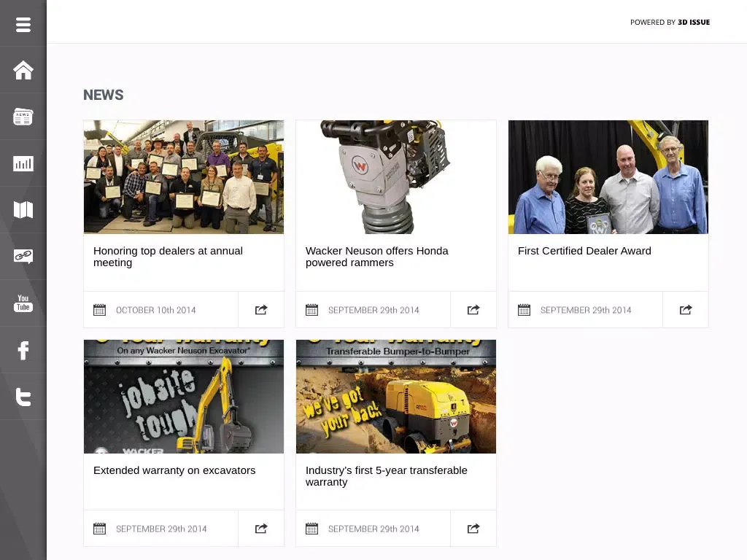This screenshot has height=560, width=747.
Task: Open the hamburger menu in sidebar
Action: tap(23, 24)
